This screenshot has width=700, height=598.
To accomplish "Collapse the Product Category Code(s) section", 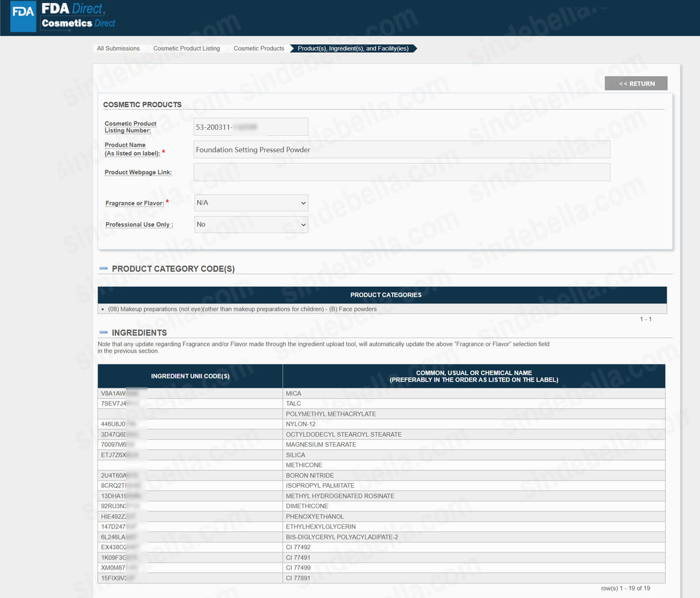I will coord(104,269).
